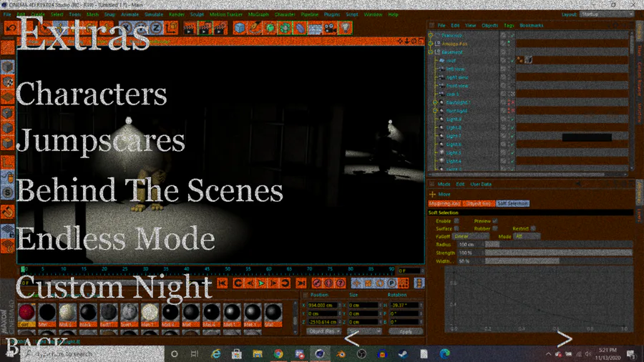Go to end of timeline

pyautogui.click(x=301, y=283)
